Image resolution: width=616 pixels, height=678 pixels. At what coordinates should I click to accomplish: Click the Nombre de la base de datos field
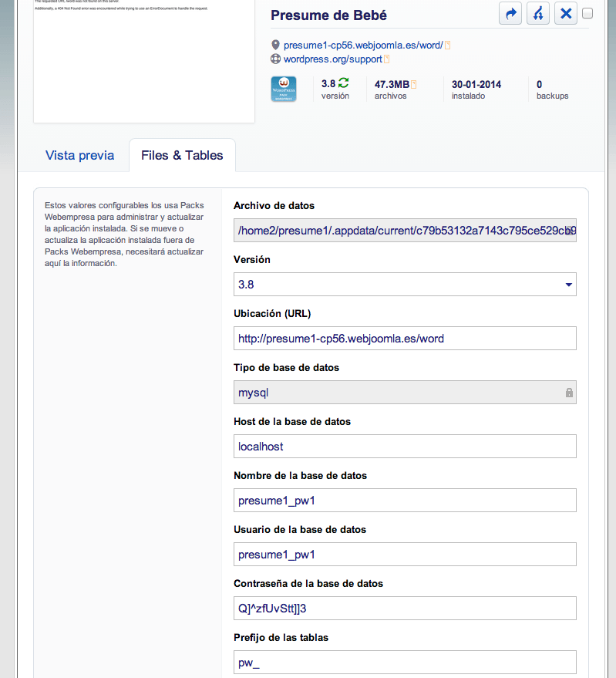pos(405,501)
